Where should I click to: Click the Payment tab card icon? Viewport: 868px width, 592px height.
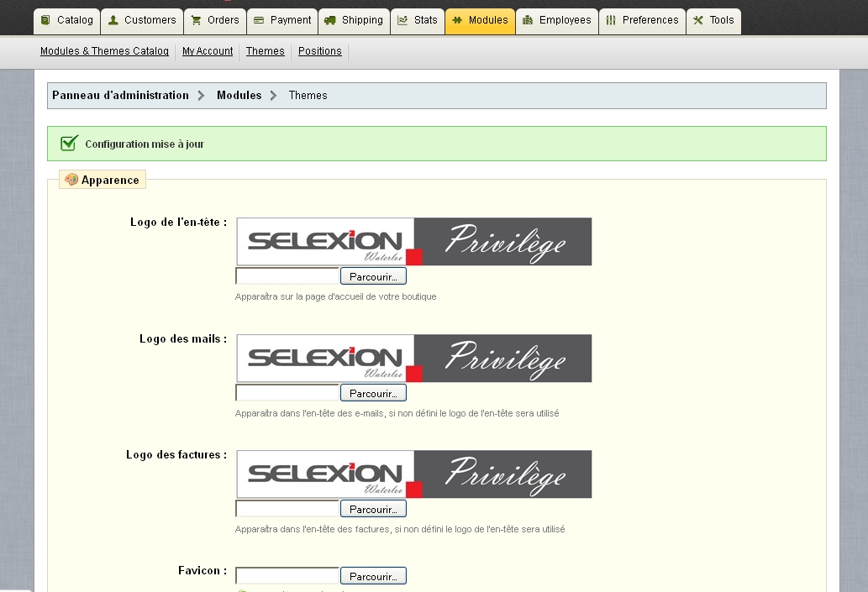[x=259, y=20]
